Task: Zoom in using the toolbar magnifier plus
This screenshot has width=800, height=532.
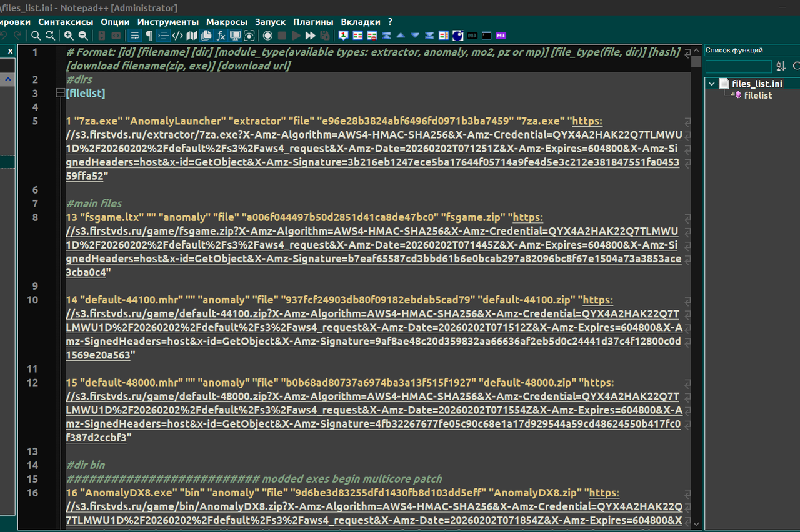Action: pos(69,36)
